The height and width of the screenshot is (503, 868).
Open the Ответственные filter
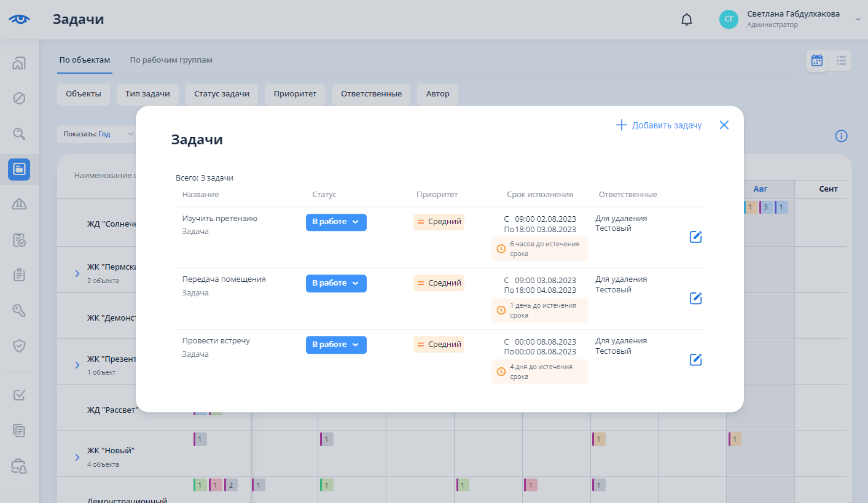[371, 94]
